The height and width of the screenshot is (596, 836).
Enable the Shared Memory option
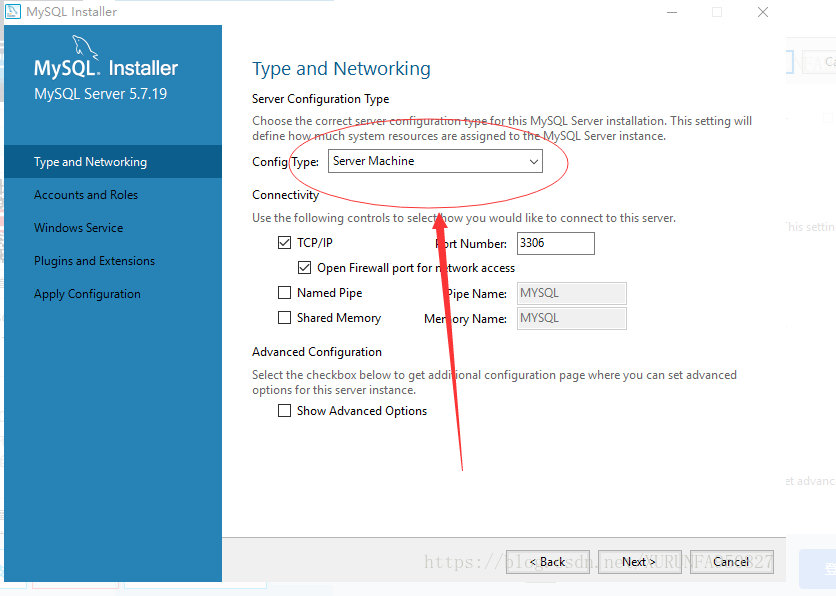(285, 318)
